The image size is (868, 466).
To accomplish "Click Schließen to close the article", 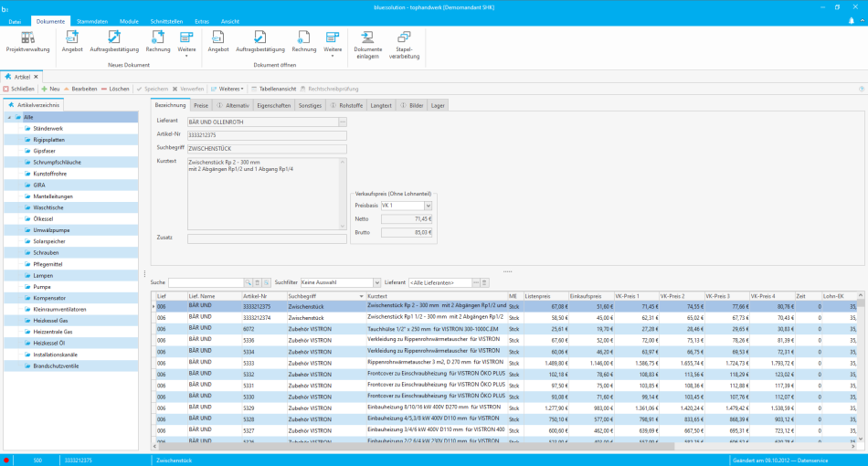I will click(x=19, y=89).
